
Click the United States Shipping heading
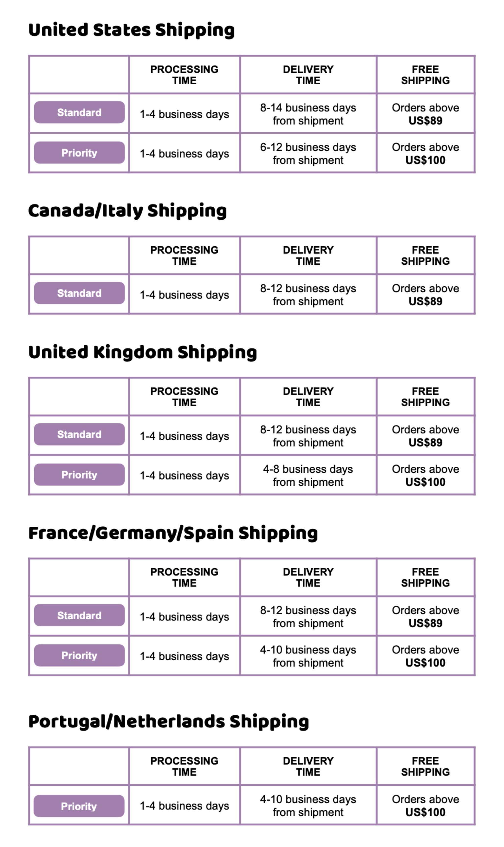(131, 30)
